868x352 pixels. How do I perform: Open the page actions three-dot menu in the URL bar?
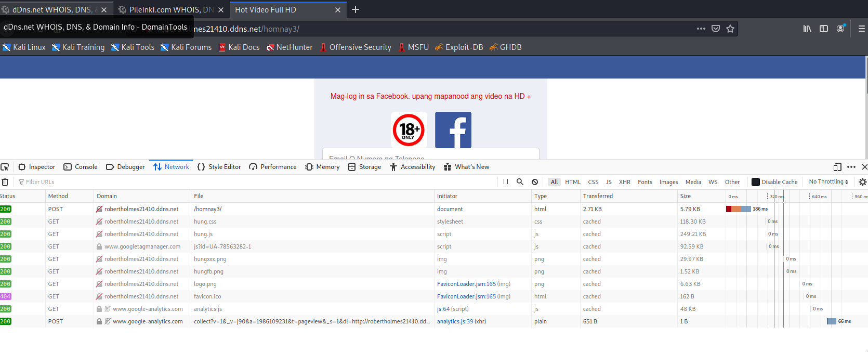[x=701, y=29]
